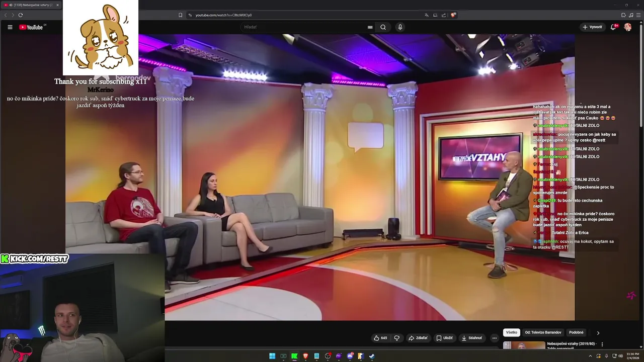Click the kick.com/RESTT overlay label

(35, 259)
